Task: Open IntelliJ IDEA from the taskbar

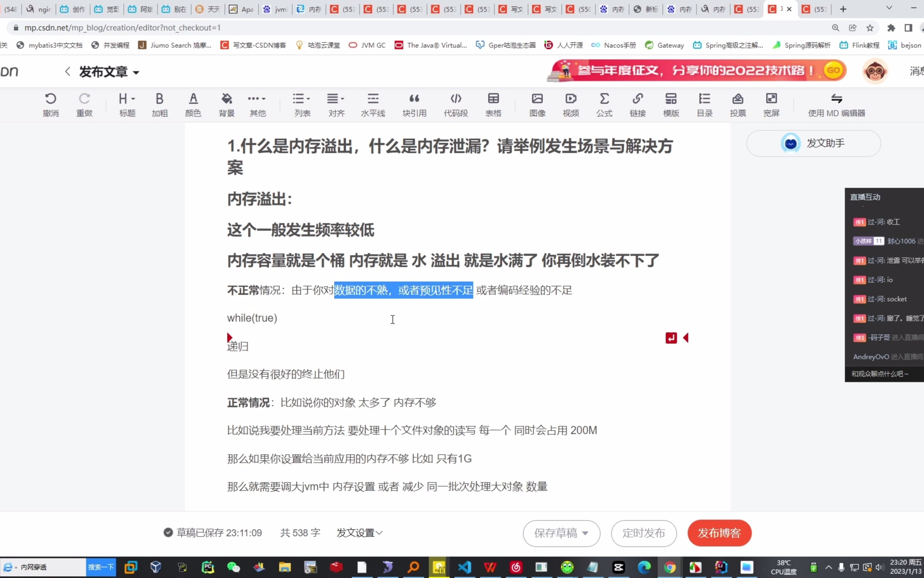Action: [x=721, y=567]
